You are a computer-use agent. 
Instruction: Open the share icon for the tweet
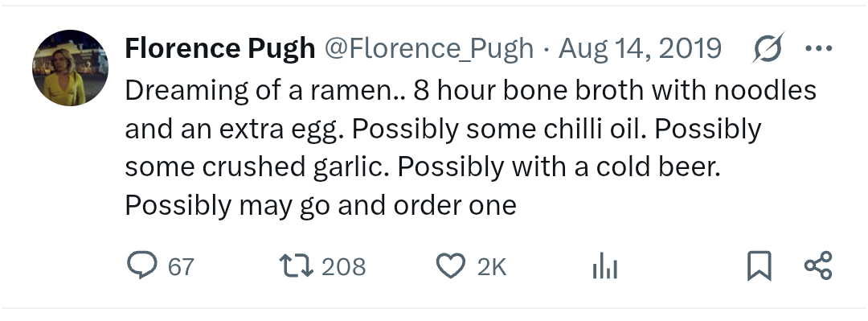pos(818,265)
